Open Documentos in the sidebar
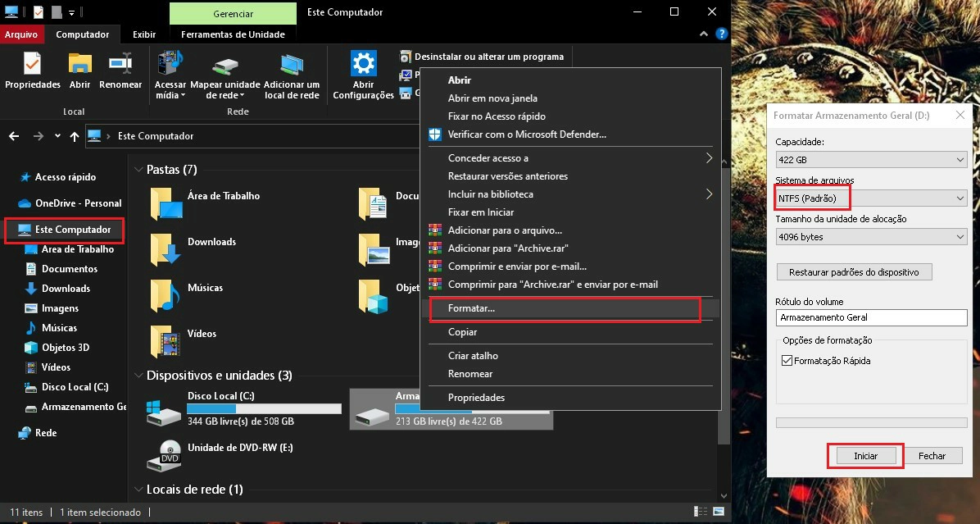 [70, 269]
